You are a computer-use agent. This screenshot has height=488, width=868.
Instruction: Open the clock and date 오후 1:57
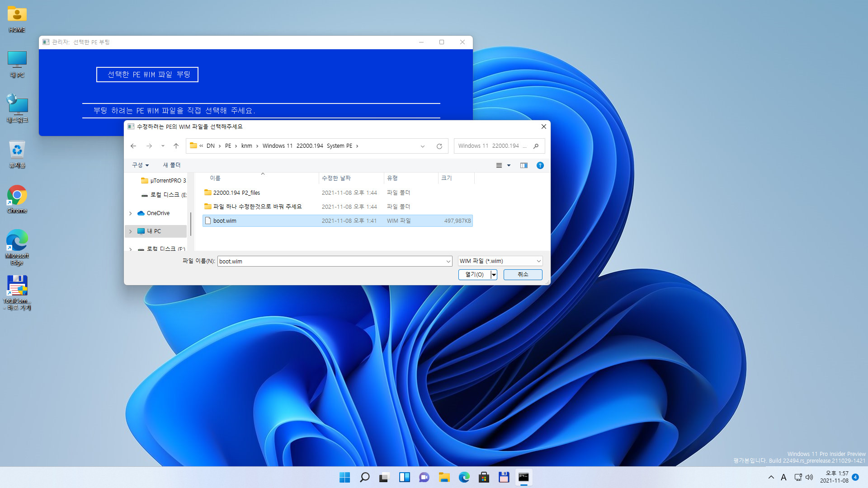click(x=834, y=478)
